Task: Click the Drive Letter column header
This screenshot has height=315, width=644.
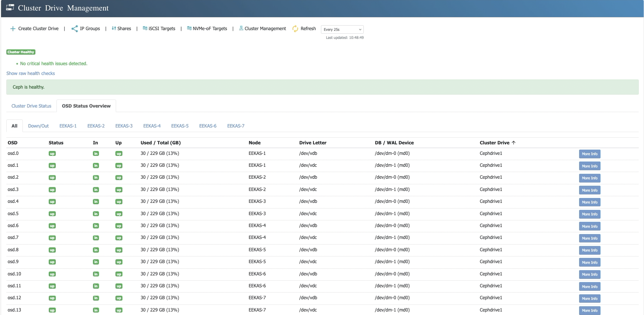Action: click(x=313, y=143)
